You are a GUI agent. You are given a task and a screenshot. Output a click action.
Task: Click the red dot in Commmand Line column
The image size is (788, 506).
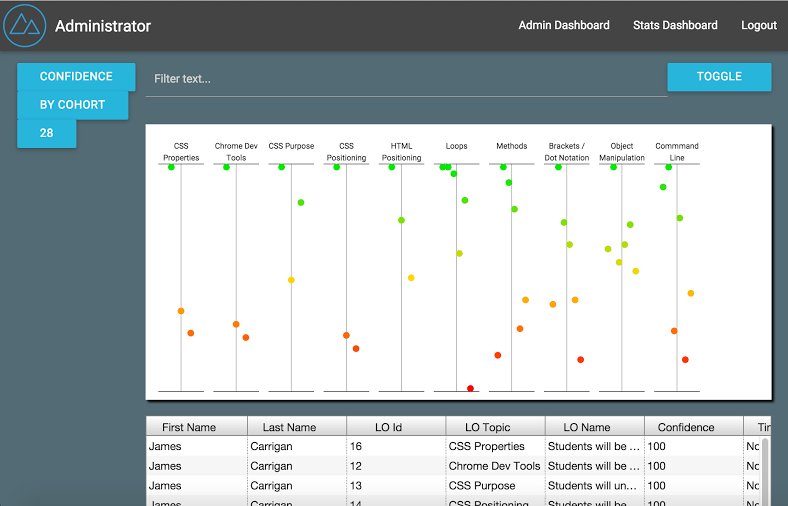pos(685,360)
